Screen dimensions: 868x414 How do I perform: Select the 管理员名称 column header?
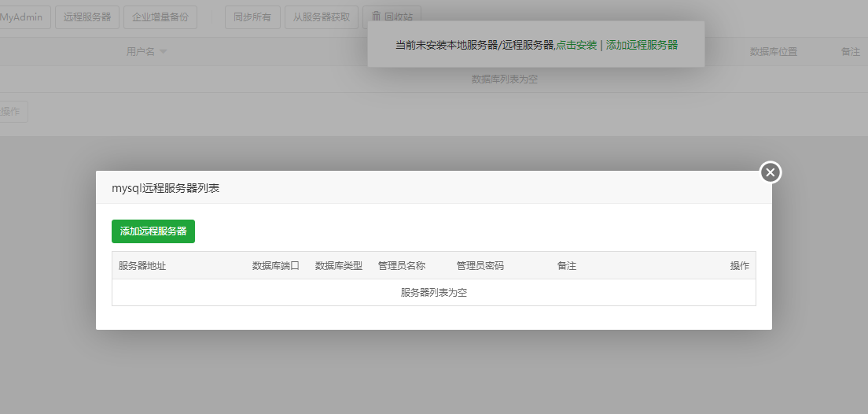pyautogui.click(x=402, y=265)
